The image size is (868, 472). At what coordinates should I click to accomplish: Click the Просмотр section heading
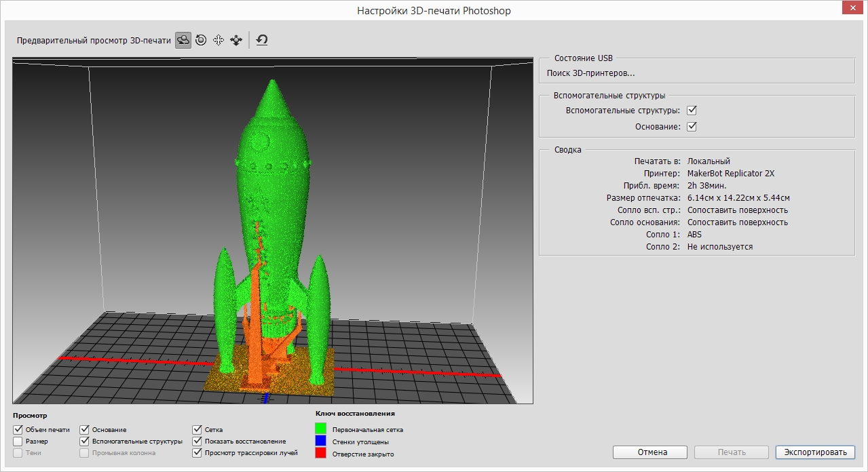(30, 415)
